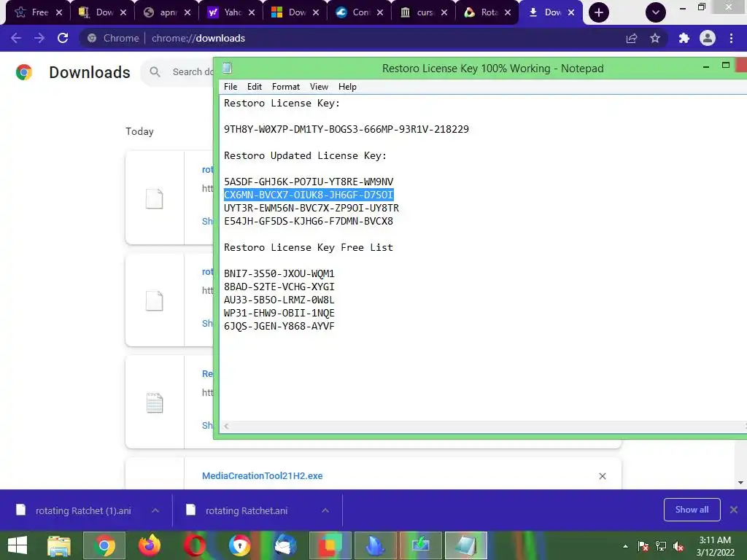Expand options for rotating Ratchet.ani
Image resolution: width=747 pixels, height=560 pixels.
click(325, 510)
